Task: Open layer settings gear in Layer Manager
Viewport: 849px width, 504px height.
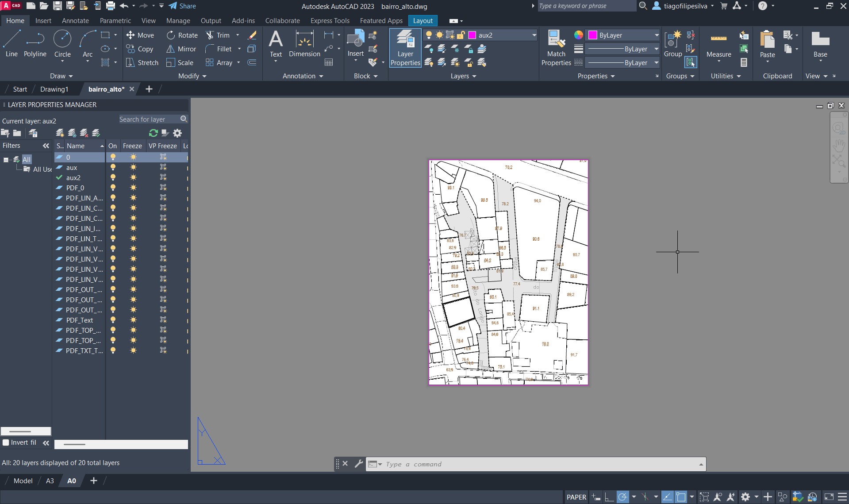Action: coord(177,133)
